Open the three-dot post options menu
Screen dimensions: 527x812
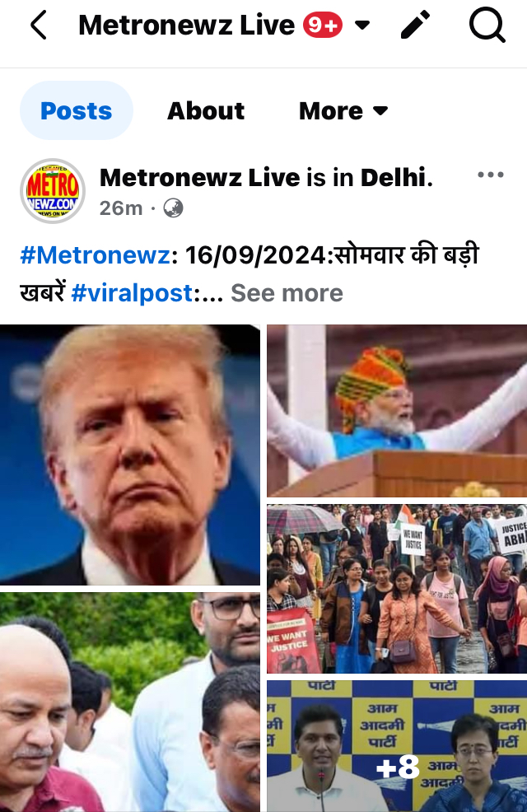[x=490, y=175]
